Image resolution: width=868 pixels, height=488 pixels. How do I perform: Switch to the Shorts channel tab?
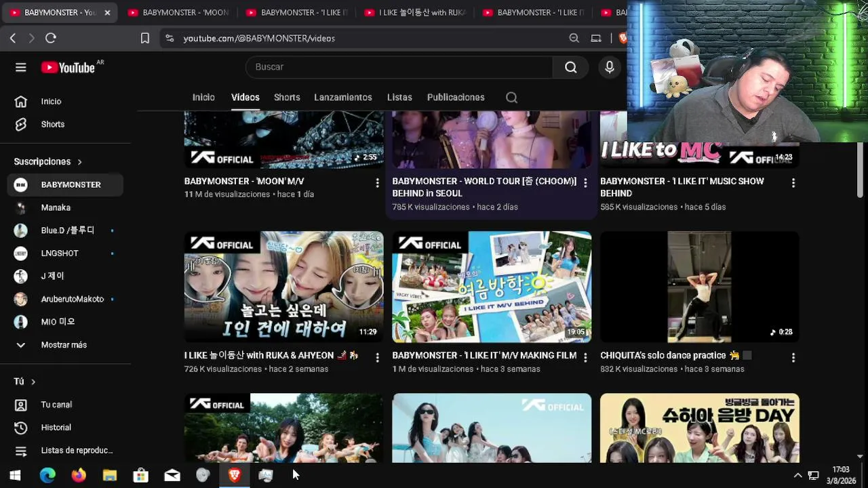[287, 98]
